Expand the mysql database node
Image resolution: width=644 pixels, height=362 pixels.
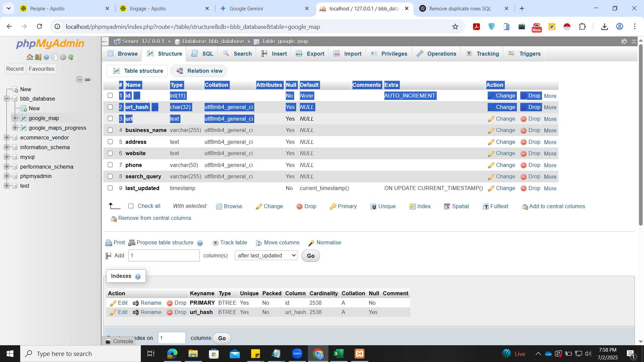[x=6, y=157]
